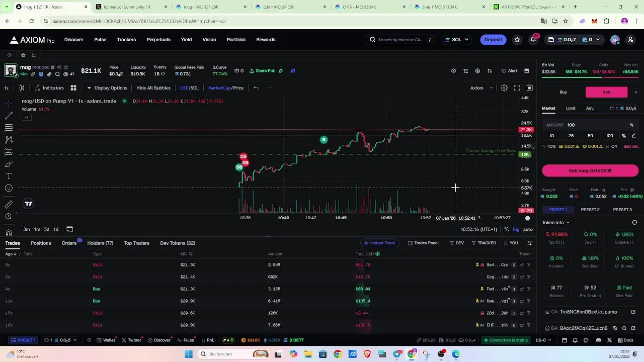Screen dimensions: 644x362
Task: Open chart settings gear next to Axiom
Action: coord(504,88)
